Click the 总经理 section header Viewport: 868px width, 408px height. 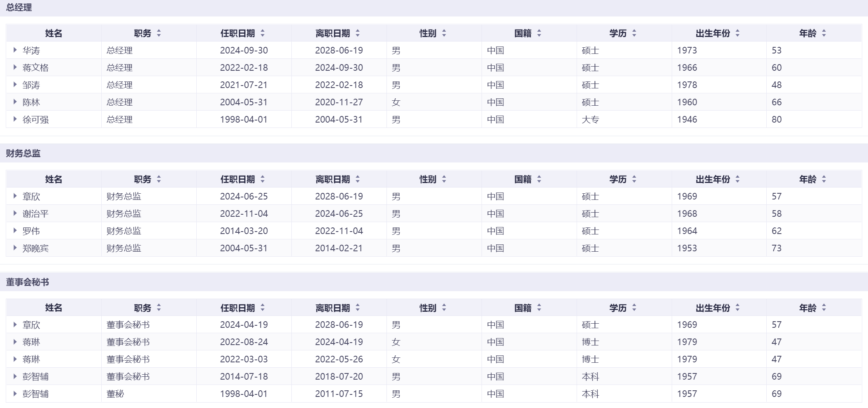point(19,8)
